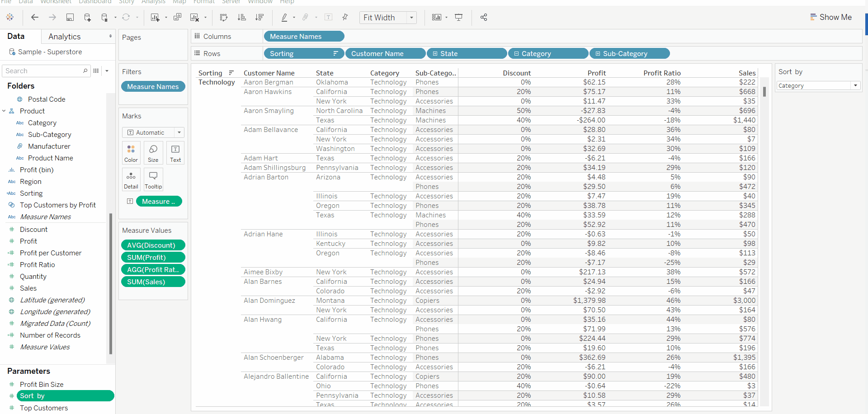Sort ascending using the toolbar icon

point(242,17)
